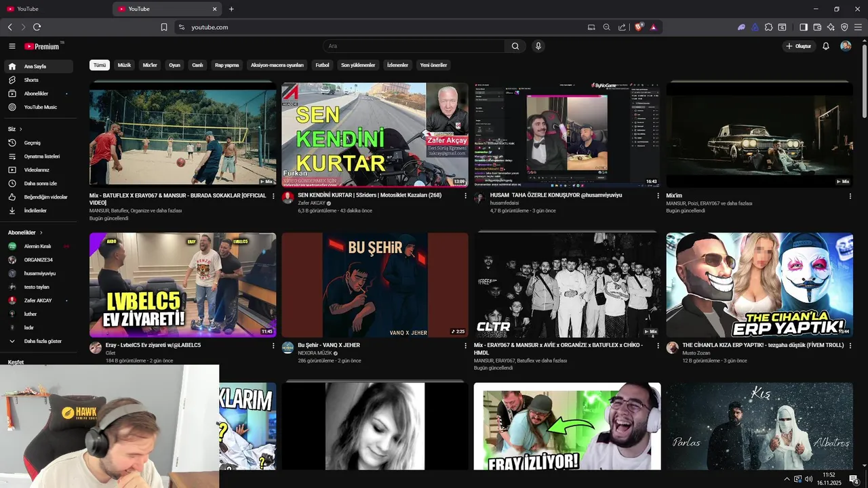Click the search magnifier button

coord(515,46)
